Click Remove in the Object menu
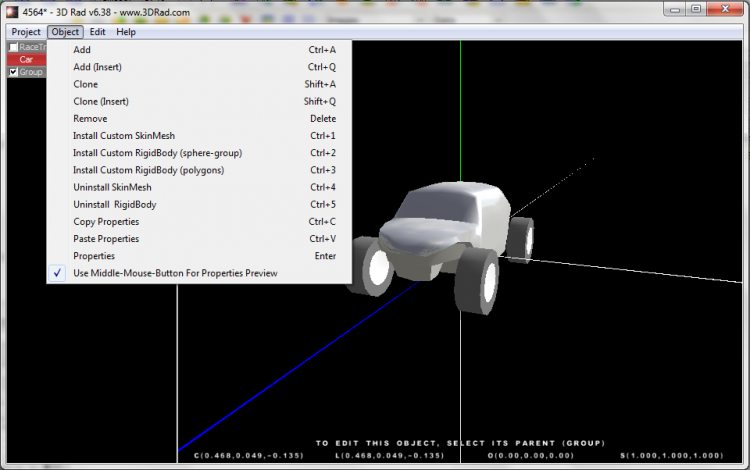 (90, 118)
